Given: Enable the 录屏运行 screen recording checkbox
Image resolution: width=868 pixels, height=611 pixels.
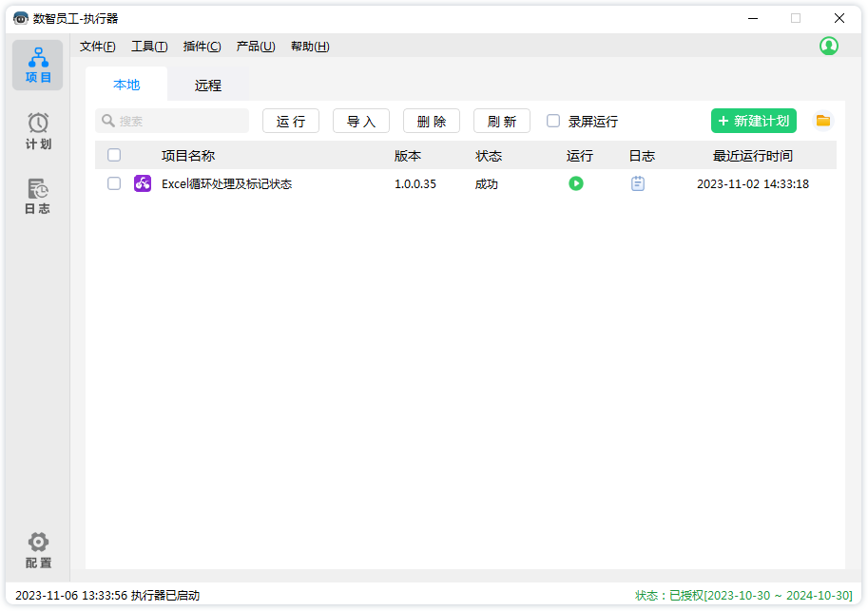Looking at the screenshot, I should point(553,121).
